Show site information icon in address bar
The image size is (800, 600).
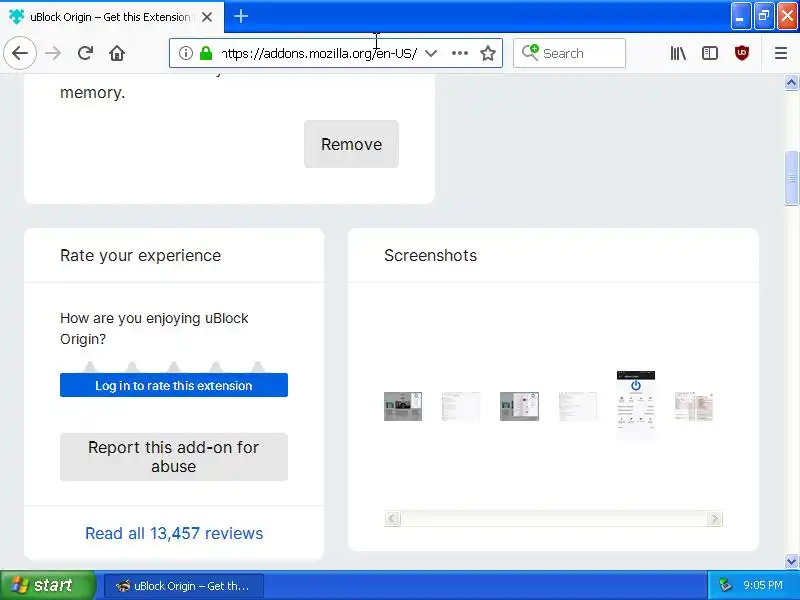pos(186,53)
